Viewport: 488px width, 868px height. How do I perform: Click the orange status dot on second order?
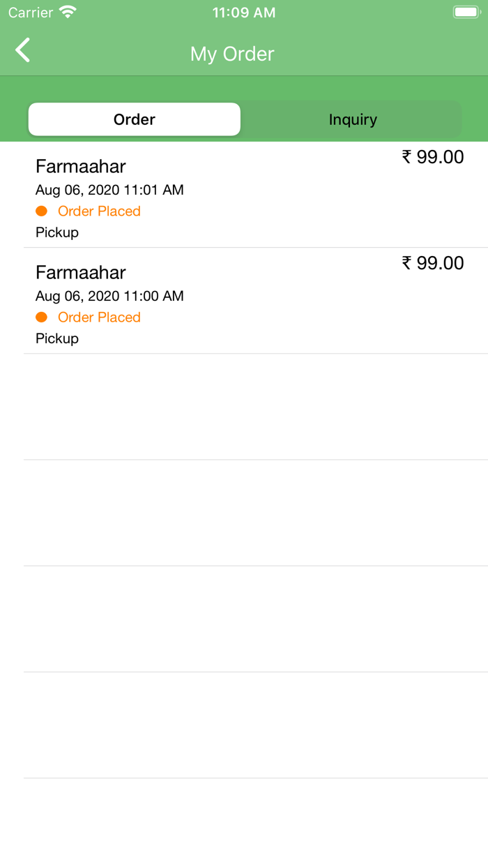[41, 317]
